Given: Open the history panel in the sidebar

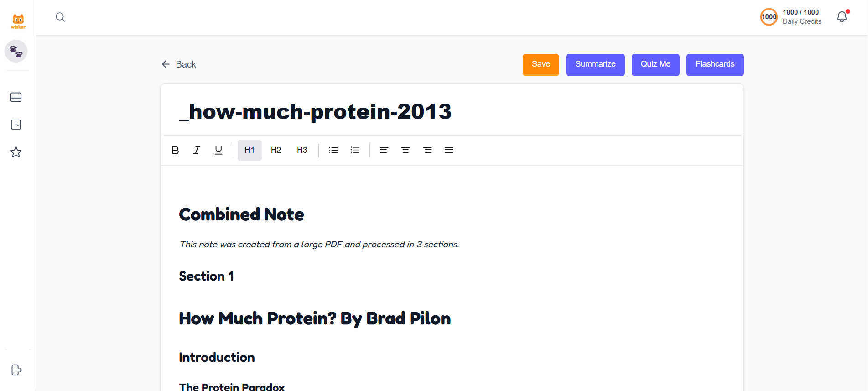Looking at the screenshot, I should pyautogui.click(x=16, y=124).
